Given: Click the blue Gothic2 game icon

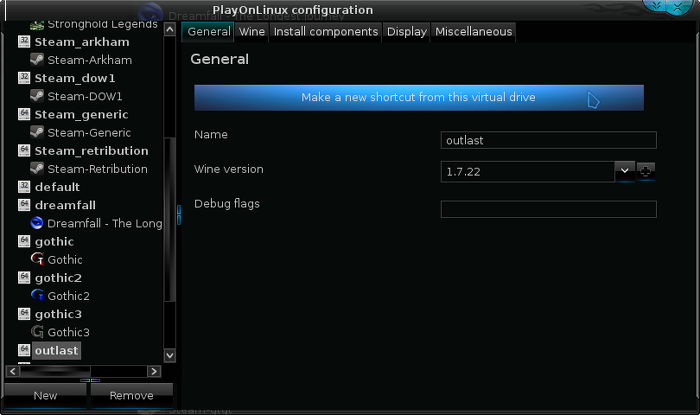Looking at the screenshot, I should click(37, 295).
